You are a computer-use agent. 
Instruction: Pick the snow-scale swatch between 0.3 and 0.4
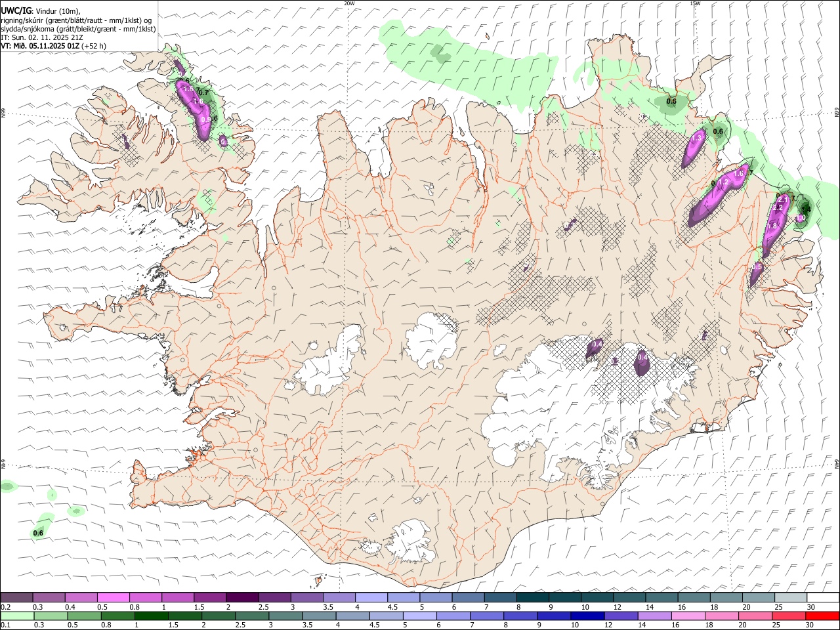pyautogui.click(x=49, y=597)
